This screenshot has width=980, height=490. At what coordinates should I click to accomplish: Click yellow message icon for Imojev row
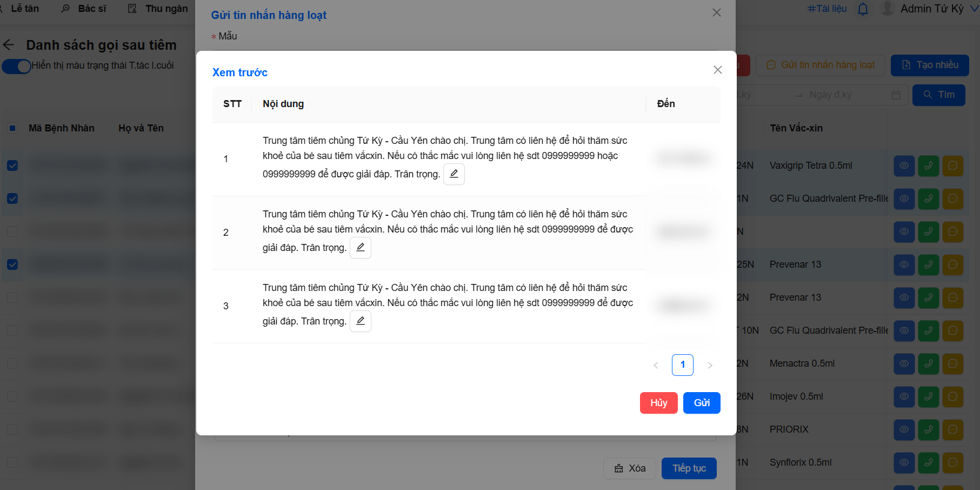(952, 397)
